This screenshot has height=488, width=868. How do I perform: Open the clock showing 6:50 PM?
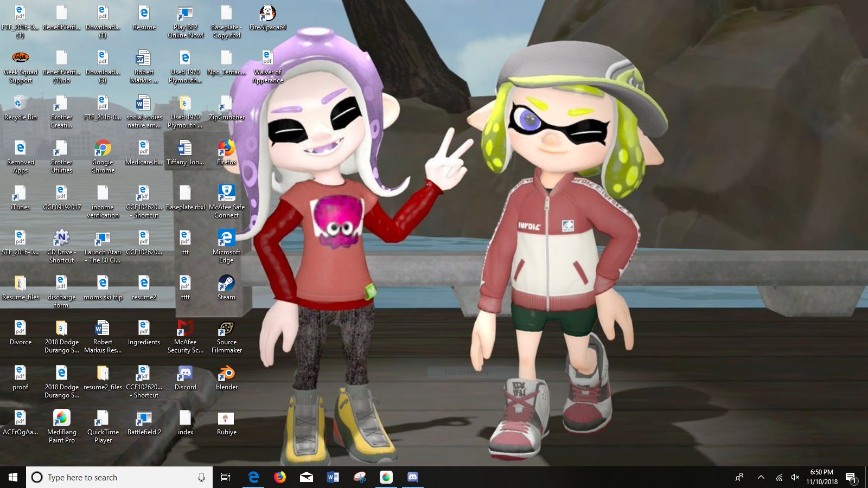point(822,477)
